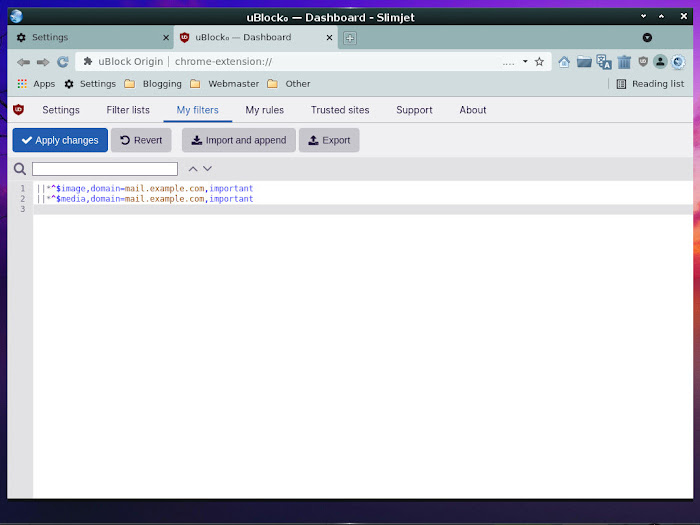Export filters with the Export button
This screenshot has width=700, height=525.
[x=329, y=140]
